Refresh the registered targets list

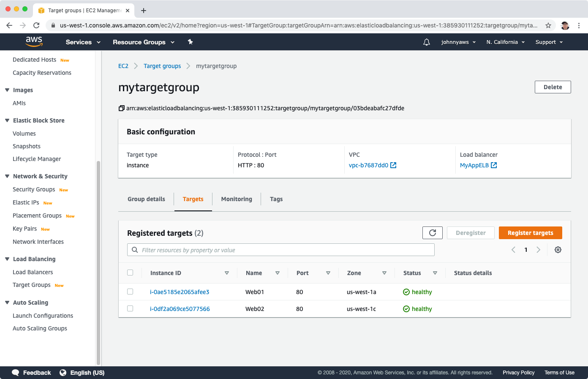[x=433, y=233]
